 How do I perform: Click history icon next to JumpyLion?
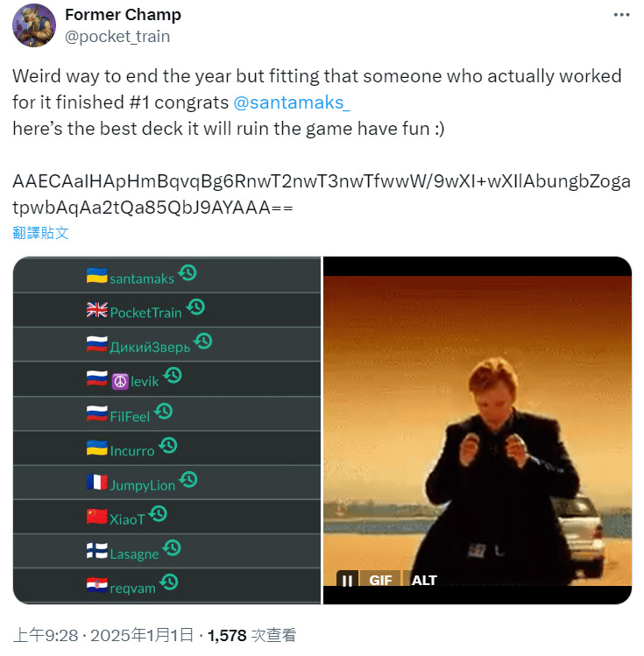[x=188, y=479]
